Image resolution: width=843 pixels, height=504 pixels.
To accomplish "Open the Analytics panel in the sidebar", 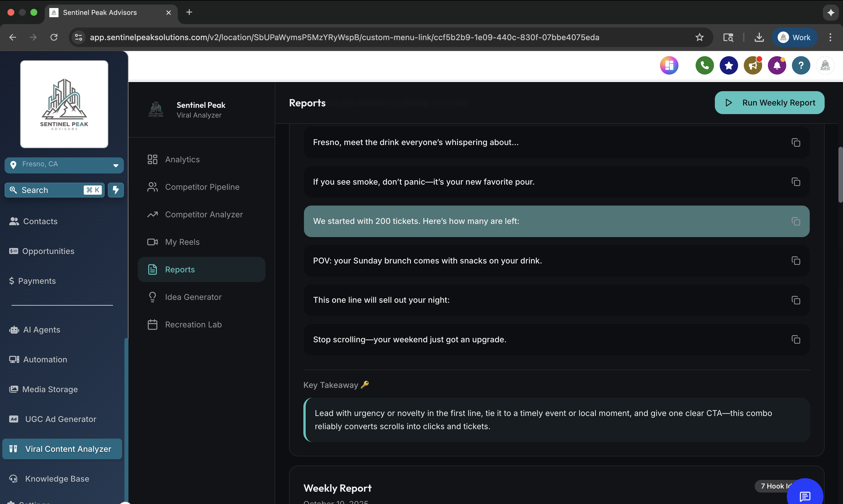I will point(182,159).
